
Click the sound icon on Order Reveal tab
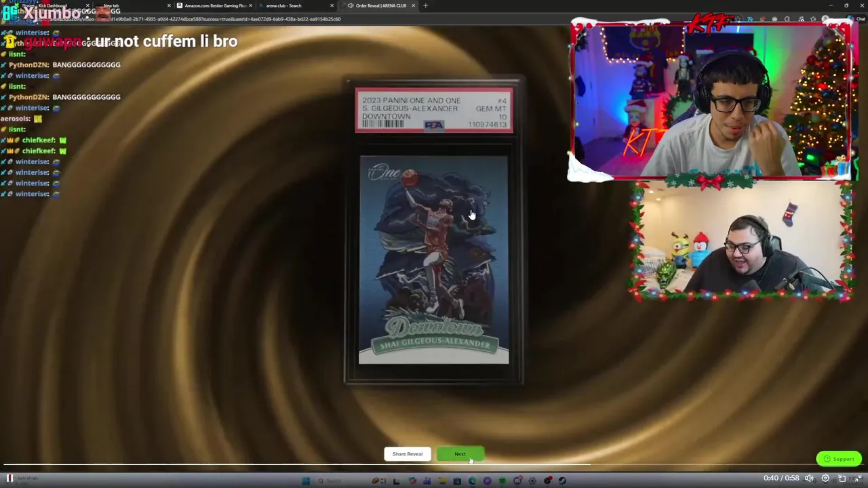pos(351,5)
